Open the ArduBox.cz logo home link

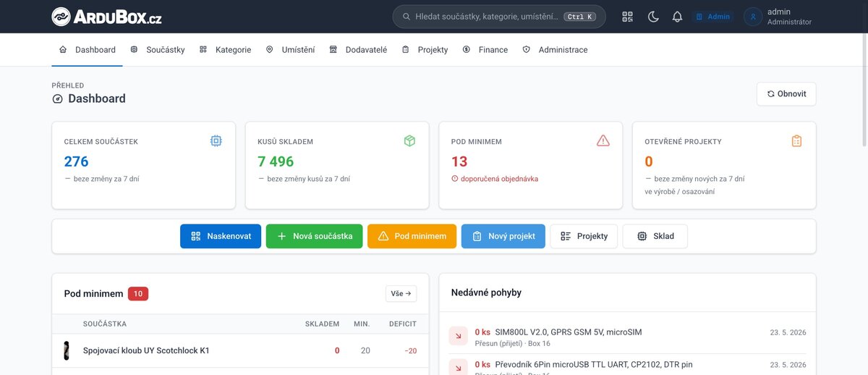[x=106, y=17]
